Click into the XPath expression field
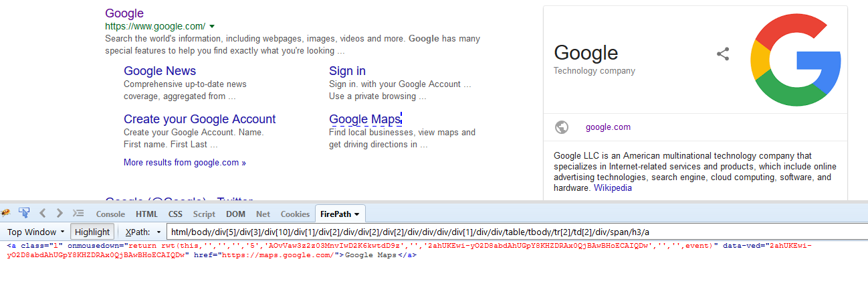This screenshot has height=298, width=868. click(x=517, y=232)
